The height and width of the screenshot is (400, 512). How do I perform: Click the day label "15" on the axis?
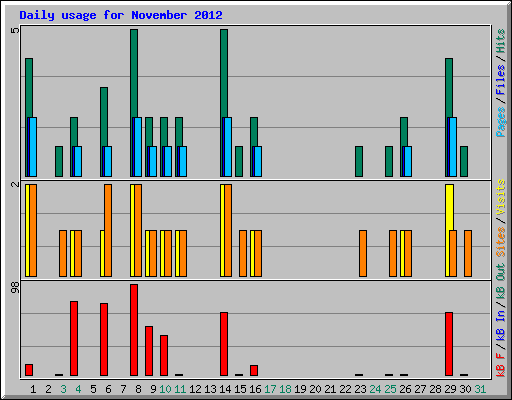pos(240,389)
